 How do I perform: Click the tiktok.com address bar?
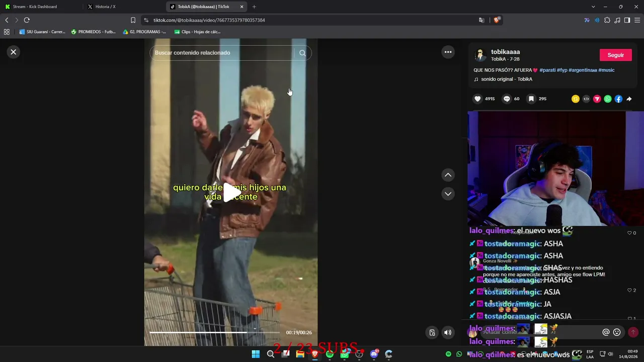click(312, 20)
